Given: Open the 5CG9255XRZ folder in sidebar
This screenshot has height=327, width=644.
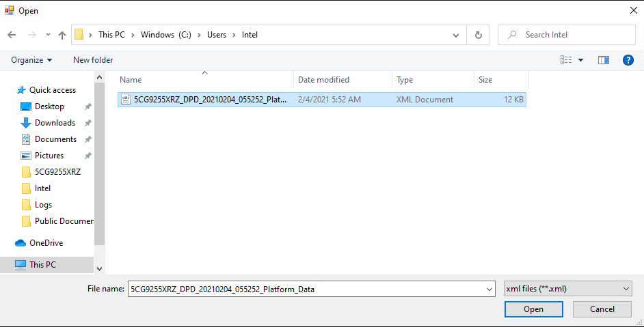Looking at the screenshot, I should click(57, 172).
